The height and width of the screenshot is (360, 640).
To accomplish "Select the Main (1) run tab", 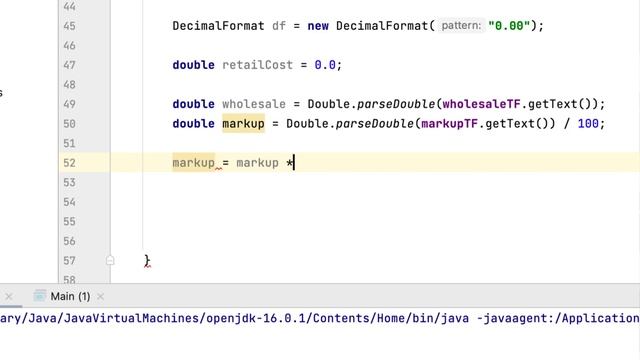I will (70, 296).
